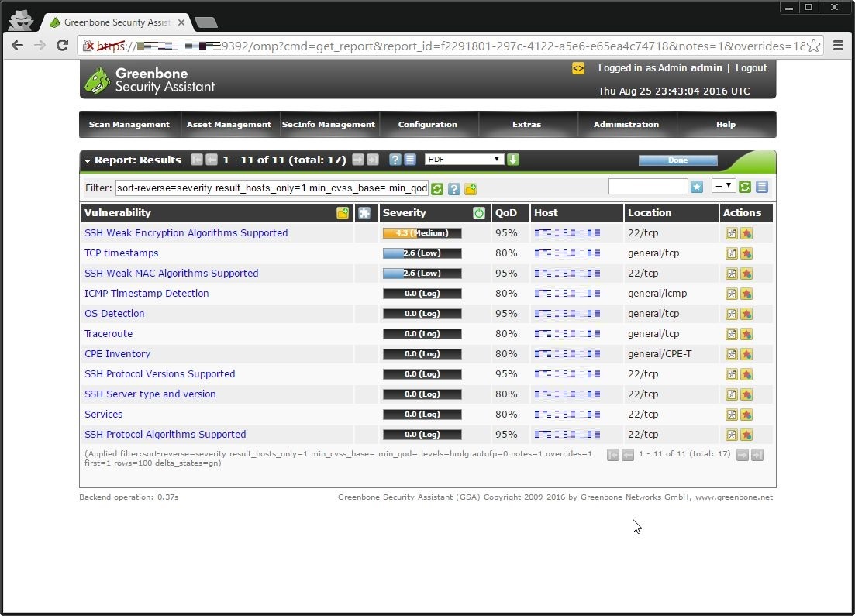The image size is (855, 616).
Task: Add a note to the Services result
Action: pos(731,415)
